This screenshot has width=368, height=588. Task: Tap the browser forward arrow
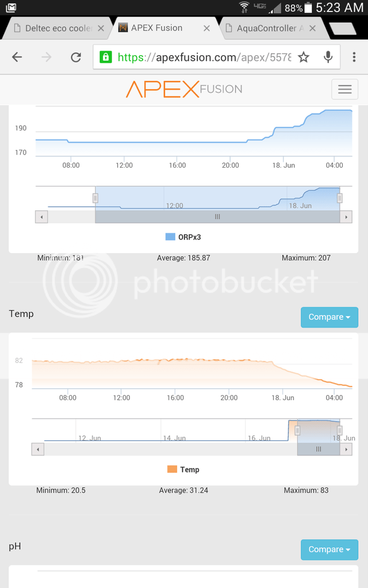(47, 57)
